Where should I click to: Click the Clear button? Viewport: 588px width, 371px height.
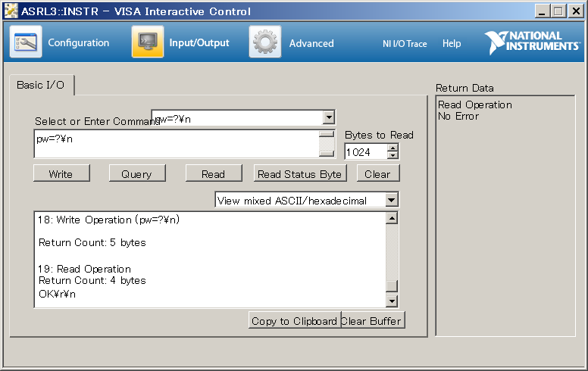378,173
